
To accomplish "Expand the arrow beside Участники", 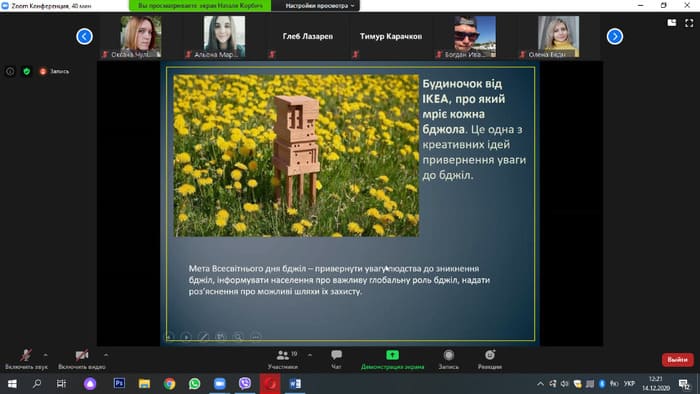I will coord(310,355).
